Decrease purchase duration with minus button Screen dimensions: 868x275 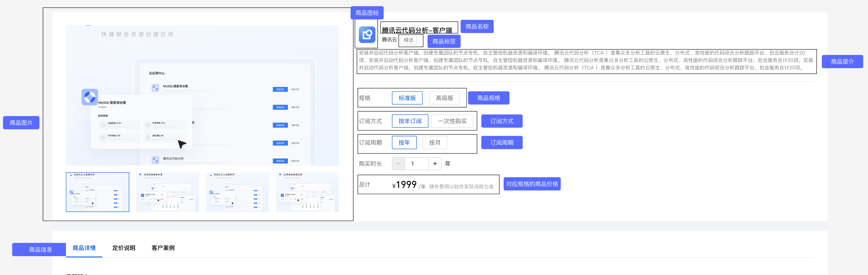coord(398,164)
